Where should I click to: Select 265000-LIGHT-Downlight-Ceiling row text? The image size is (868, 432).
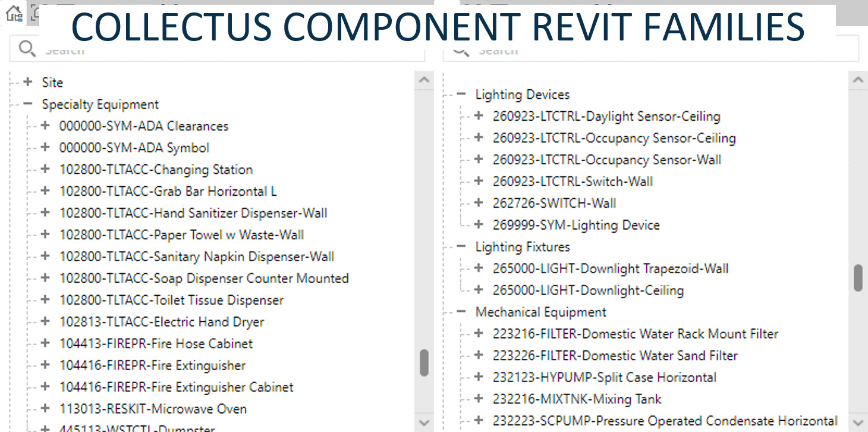[x=588, y=290]
